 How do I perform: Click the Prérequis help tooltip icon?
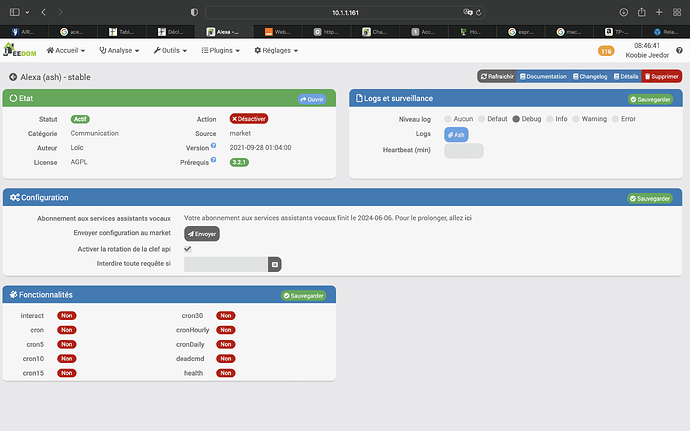(x=213, y=160)
